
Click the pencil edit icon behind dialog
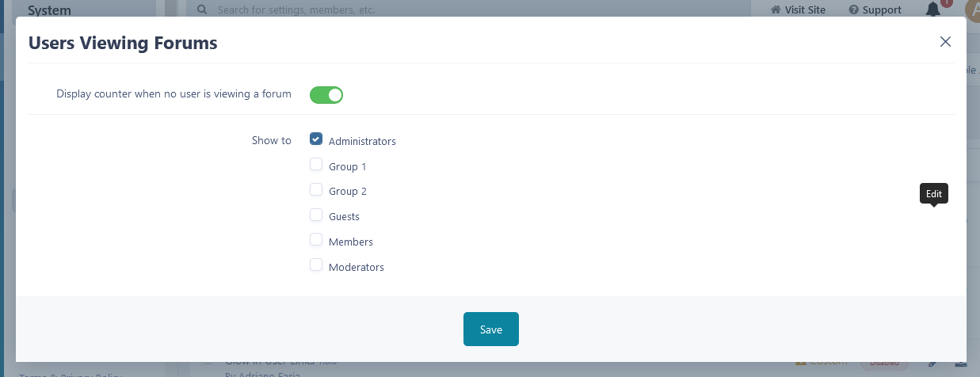933,363
